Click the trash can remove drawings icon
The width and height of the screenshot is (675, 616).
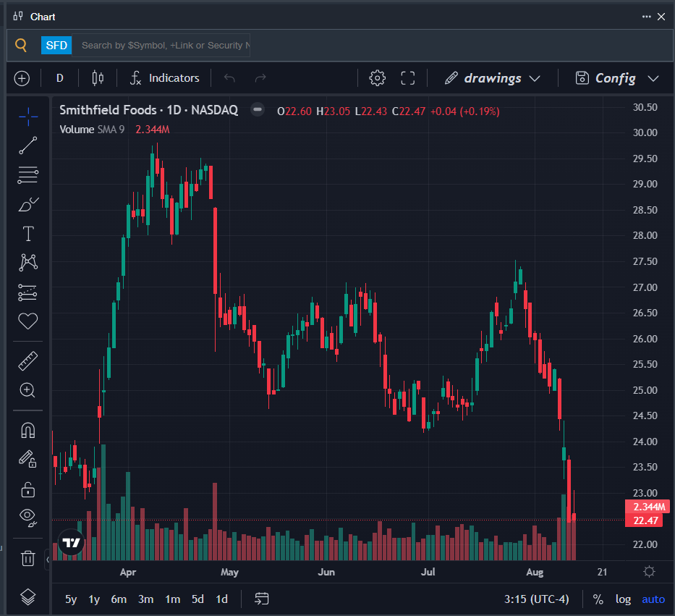click(28, 558)
